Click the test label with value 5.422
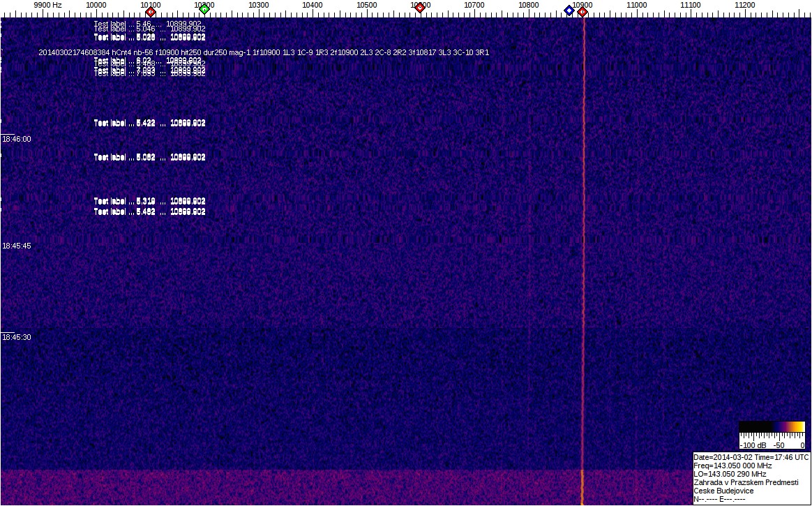 point(149,123)
